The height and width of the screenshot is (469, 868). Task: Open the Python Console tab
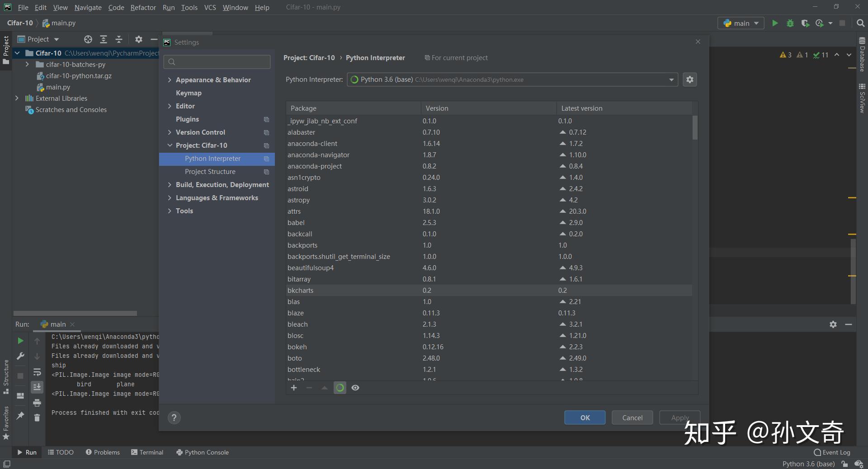(203, 452)
